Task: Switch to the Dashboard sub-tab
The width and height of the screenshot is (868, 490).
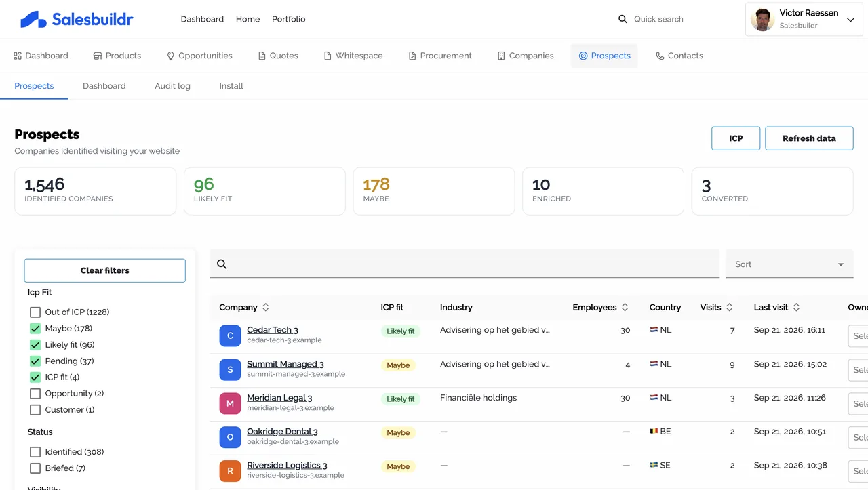Action: 104,86
